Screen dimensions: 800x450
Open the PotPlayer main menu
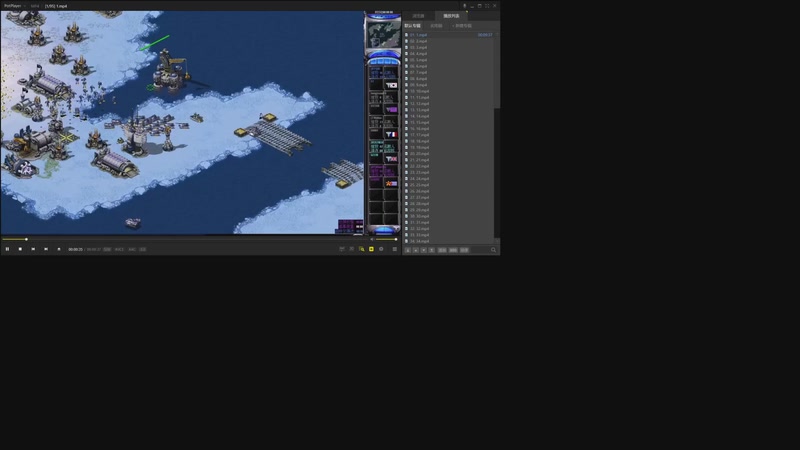13,6
